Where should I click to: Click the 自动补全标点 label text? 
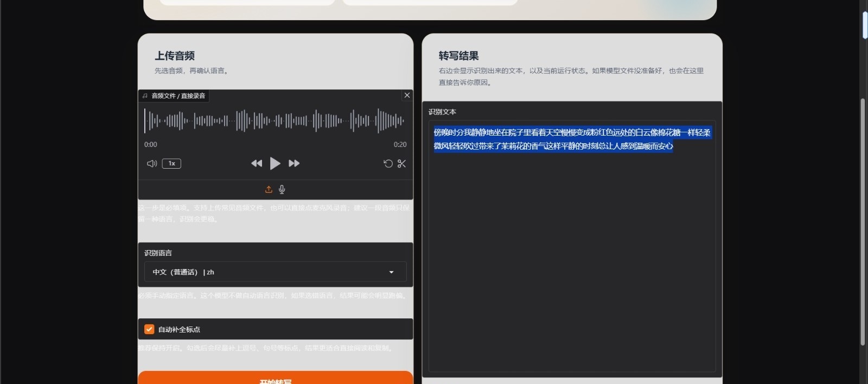pyautogui.click(x=179, y=329)
